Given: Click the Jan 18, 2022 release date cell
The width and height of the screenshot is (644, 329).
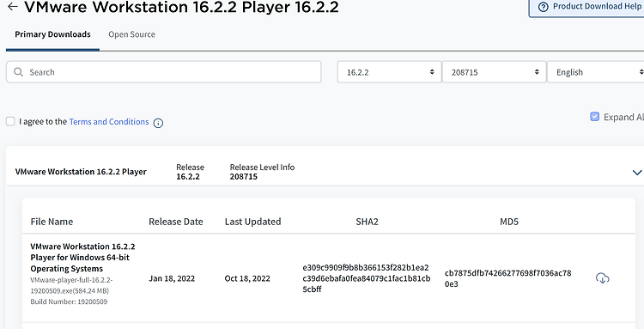Looking at the screenshot, I should (172, 278).
